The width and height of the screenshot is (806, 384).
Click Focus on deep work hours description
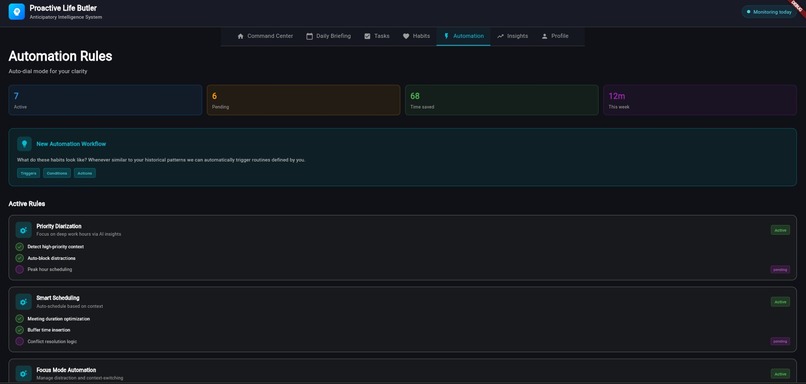tap(79, 234)
